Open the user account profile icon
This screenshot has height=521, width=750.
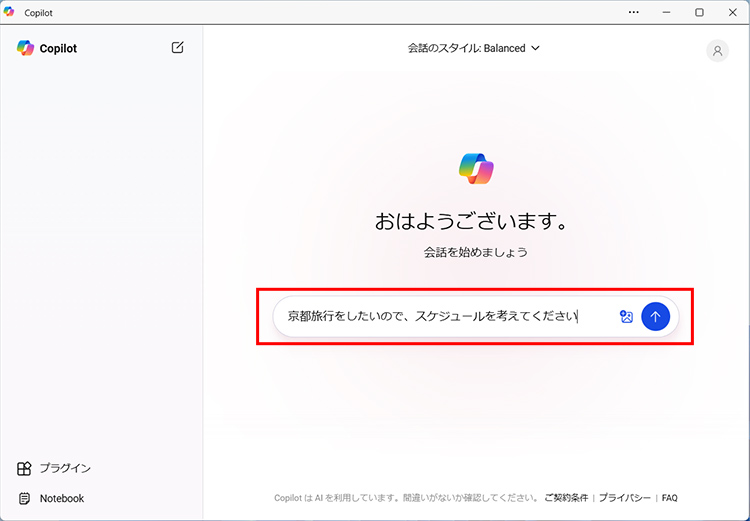(x=717, y=51)
